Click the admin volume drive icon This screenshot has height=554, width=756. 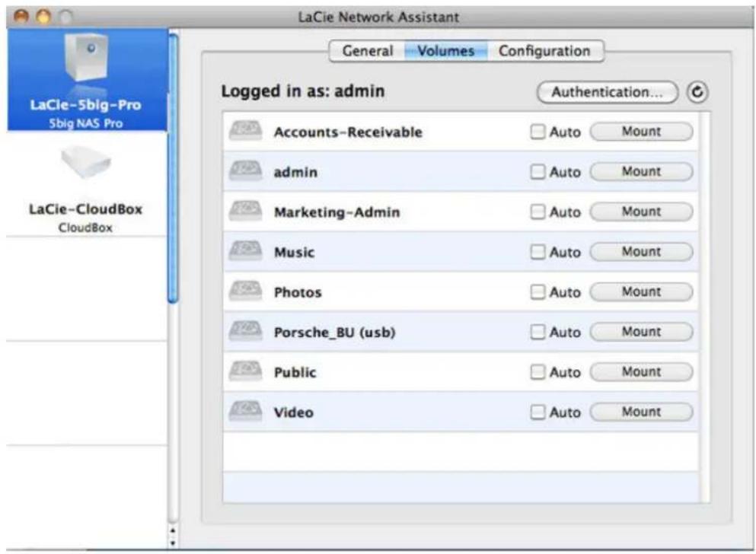(246, 171)
